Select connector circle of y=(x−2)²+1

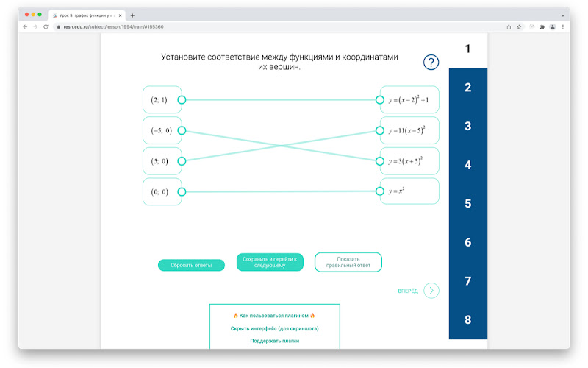tap(379, 100)
